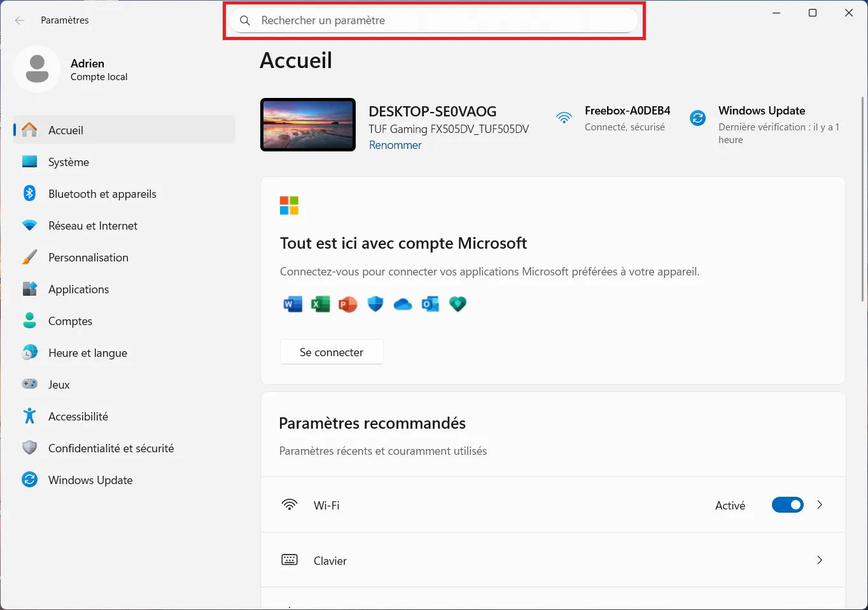Select the Jeux sidebar icon
This screenshot has width=868, height=610.
point(29,384)
